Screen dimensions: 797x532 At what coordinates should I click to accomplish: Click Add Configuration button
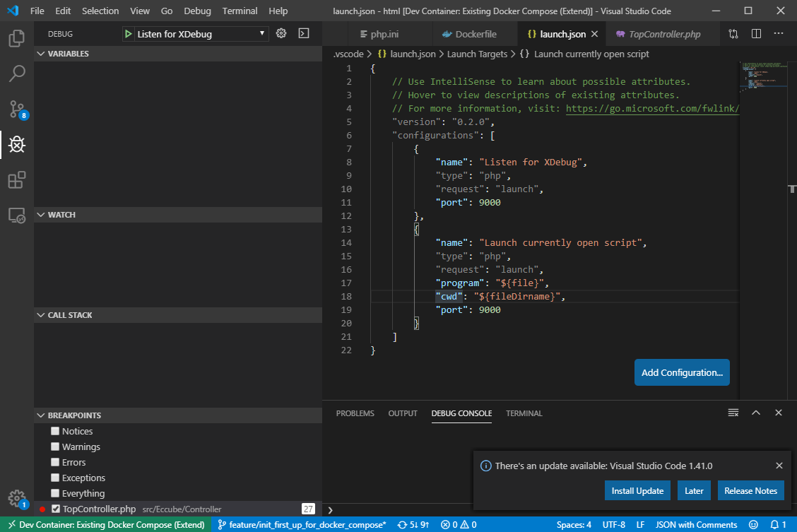[x=682, y=372]
